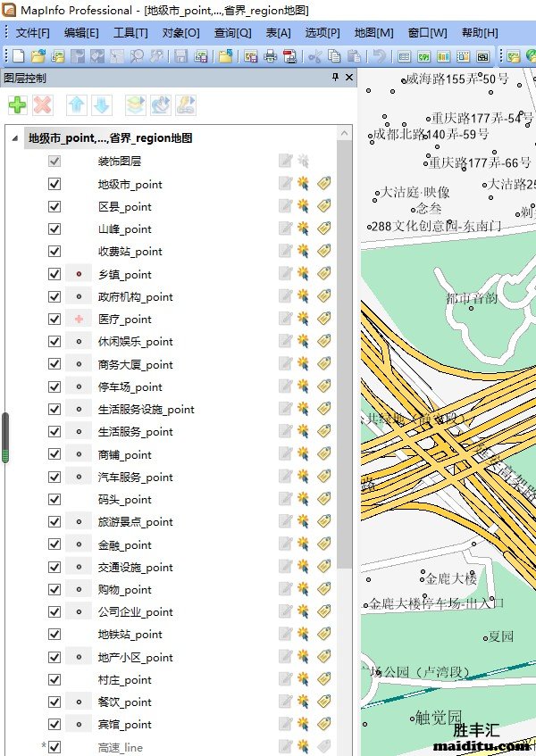This screenshot has width=536, height=756.
Task: Click the layer list scrollbar up arrow
Action: pyautogui.click(x=345, y=133)
